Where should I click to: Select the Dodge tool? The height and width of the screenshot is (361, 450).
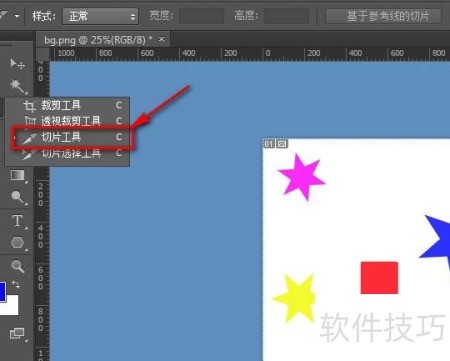18,197
